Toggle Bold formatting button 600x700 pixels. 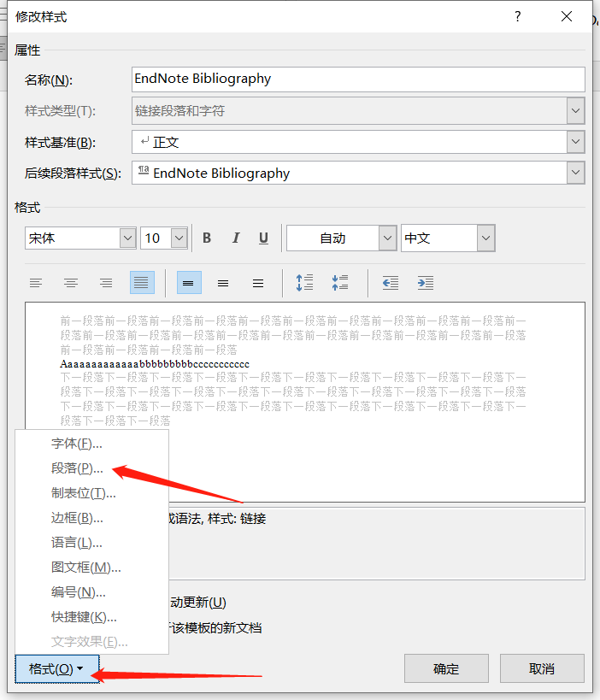click(x=207, y=238)
